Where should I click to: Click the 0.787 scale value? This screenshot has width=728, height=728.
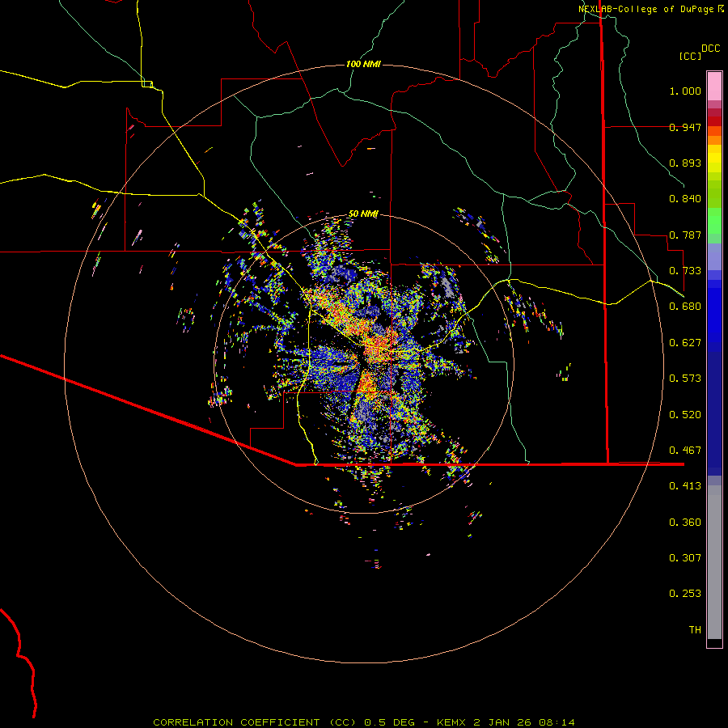pos(685,235)
